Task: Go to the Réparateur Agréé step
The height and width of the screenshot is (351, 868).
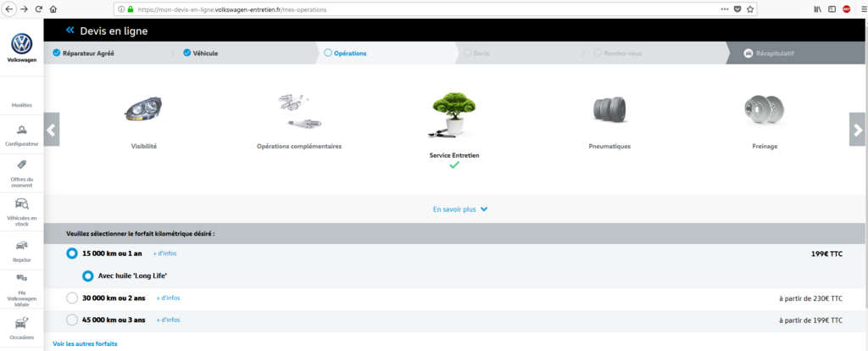Action: (x=84, y=53)
